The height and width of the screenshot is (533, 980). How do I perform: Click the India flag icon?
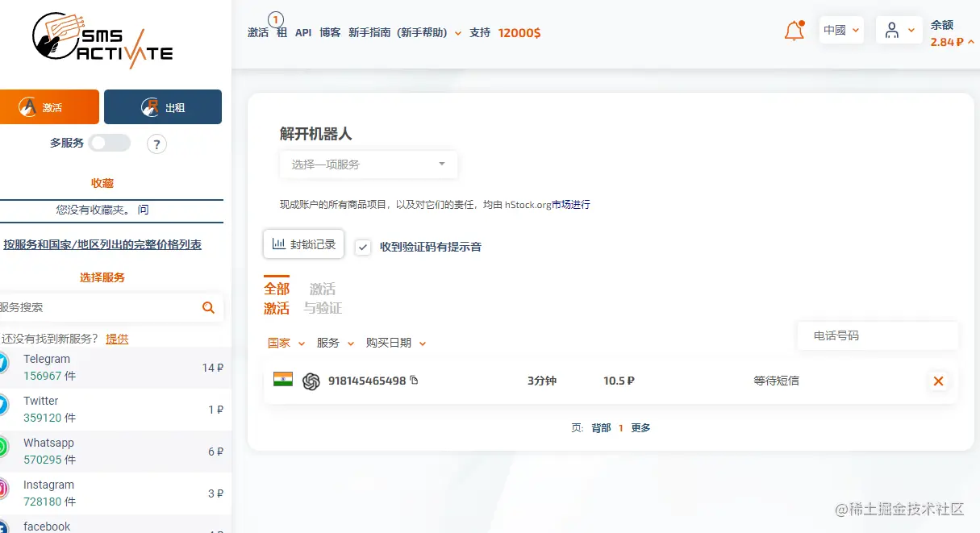point(283,379)
